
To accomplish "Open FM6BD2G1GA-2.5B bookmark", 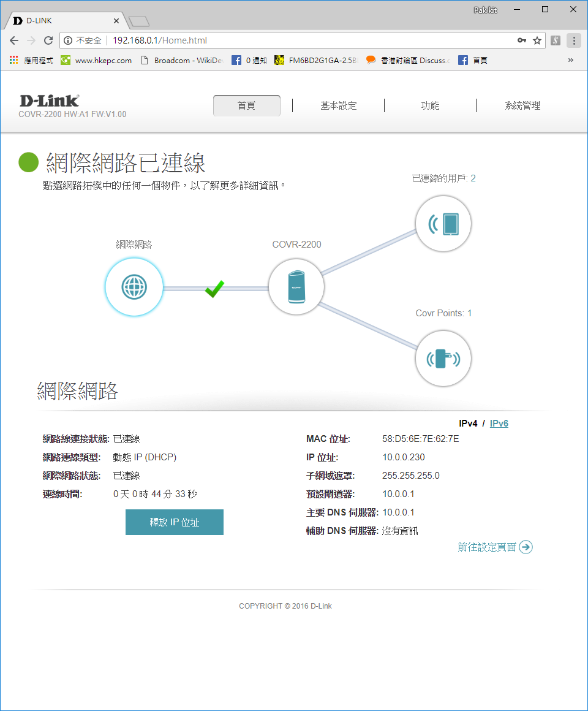I will coord(316,60).
